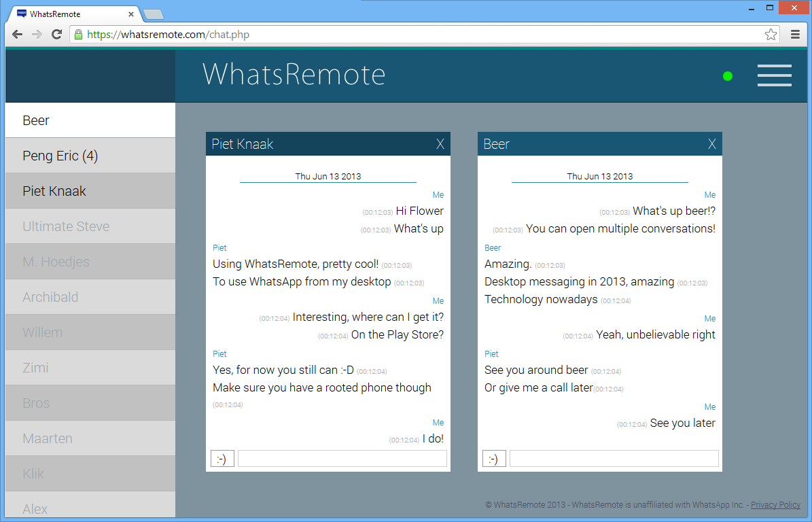Click message 'Interesting, where can I get it?'
Screen dimensions: 812x522
click(368, 317)
